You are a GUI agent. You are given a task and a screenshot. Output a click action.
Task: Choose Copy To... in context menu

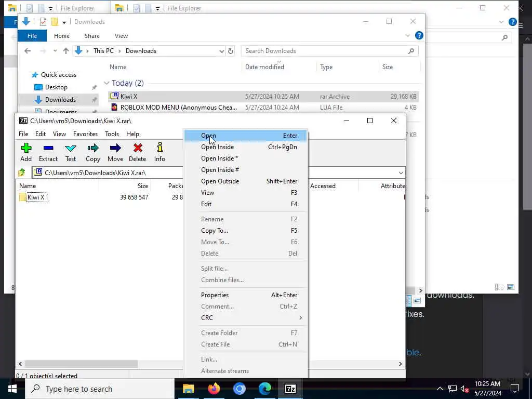(x=246, y=231)
